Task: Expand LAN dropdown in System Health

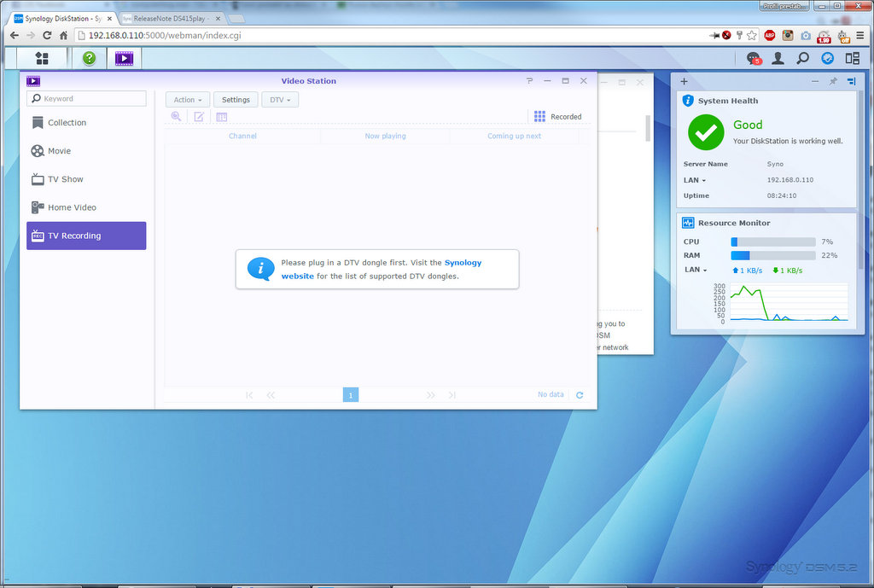Action: (695, 180)
